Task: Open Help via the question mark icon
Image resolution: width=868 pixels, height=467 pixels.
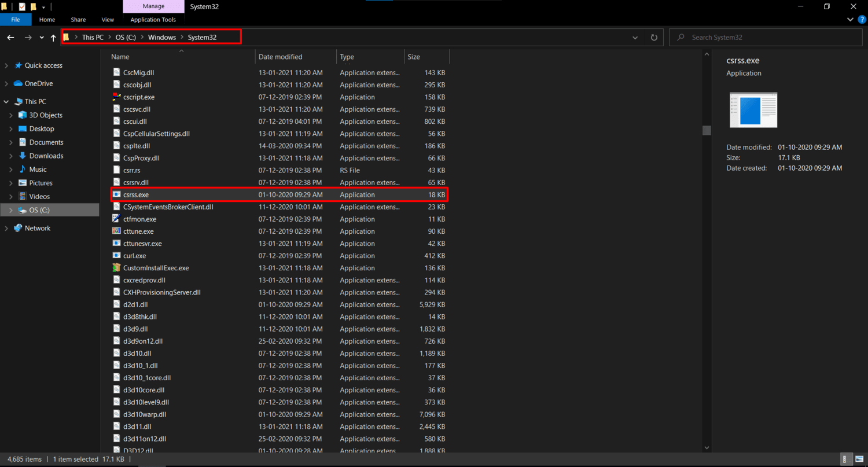Action: pos(862,19)
